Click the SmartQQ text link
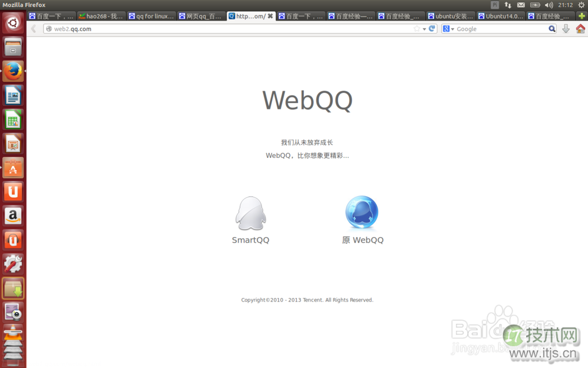Viewport: 588px width, 368px height. point(250,240)
